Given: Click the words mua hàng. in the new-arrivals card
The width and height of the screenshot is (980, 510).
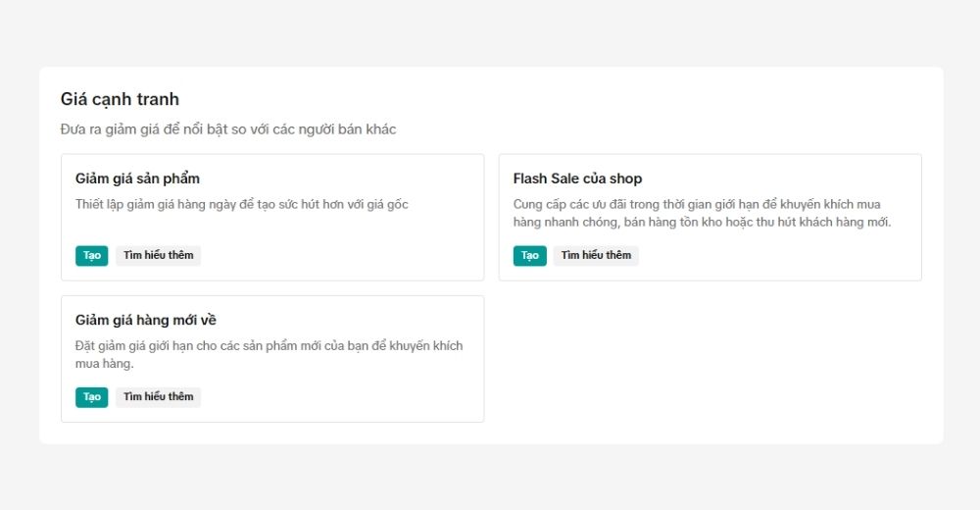Looking at the screenshot, I should tap(104, 364).
